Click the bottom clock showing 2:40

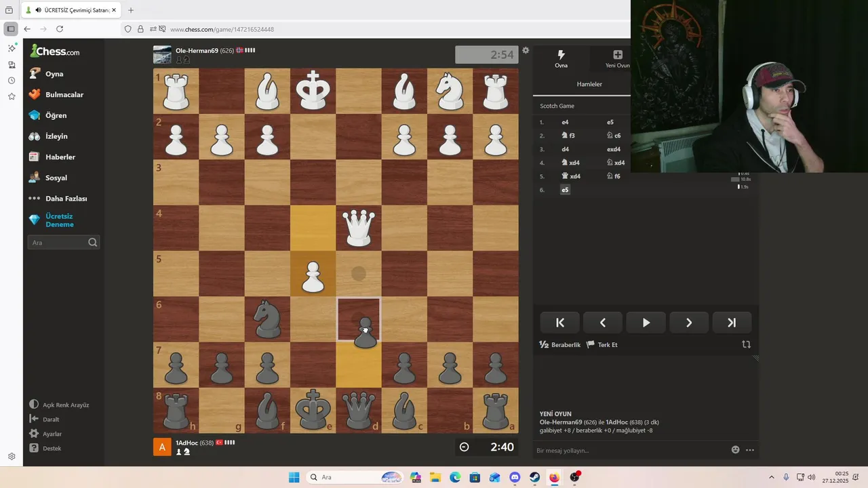tap(486, 447)
